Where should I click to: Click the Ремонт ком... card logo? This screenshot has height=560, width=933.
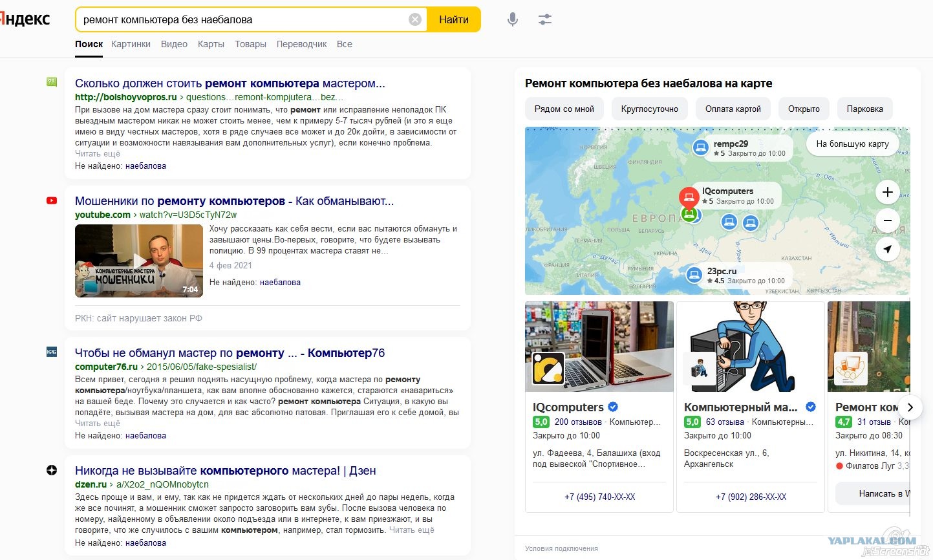click(850, 369)
